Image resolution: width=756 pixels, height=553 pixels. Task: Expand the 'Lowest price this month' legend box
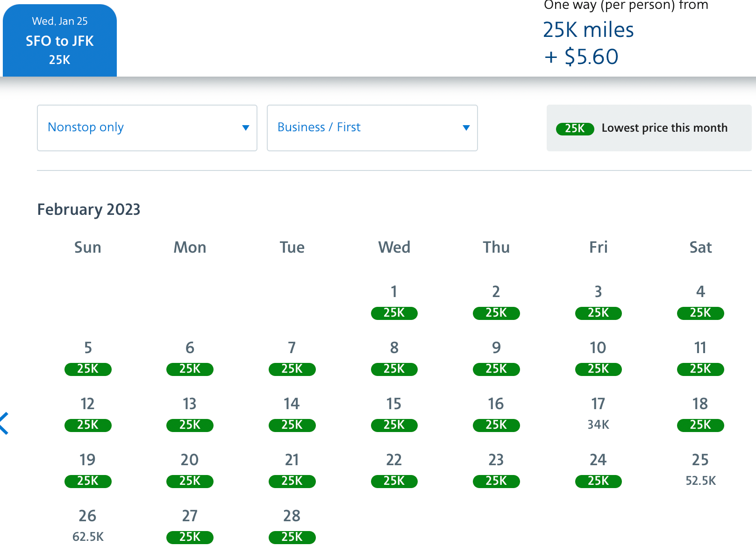649,128
